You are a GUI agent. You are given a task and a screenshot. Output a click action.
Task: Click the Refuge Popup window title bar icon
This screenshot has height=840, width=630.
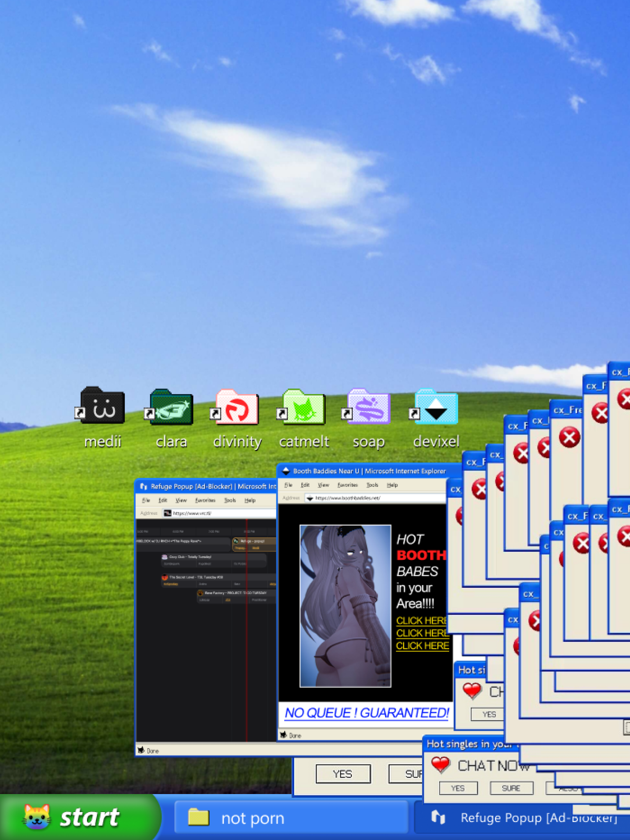click(x=143, y=486)
